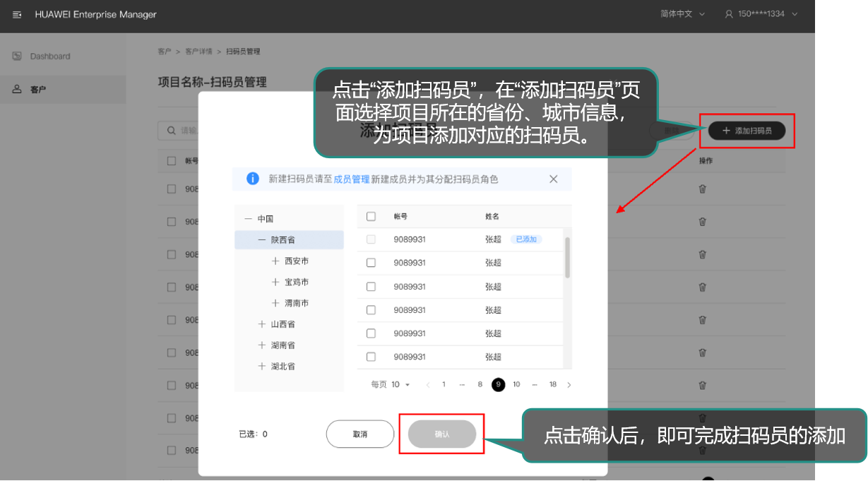Click the 成员管理 link
This screenshot has width=868, height=481.
(351, 179)
